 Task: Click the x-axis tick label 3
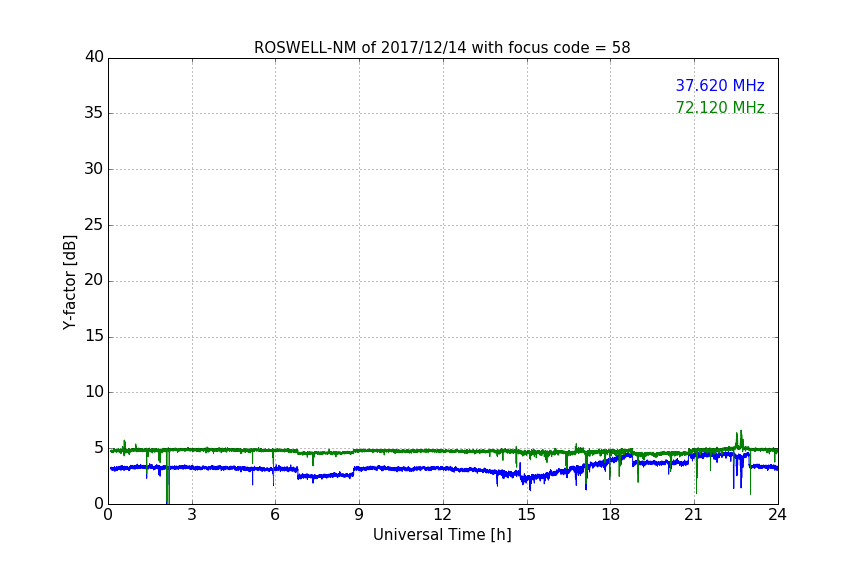[x=192, y=515]
